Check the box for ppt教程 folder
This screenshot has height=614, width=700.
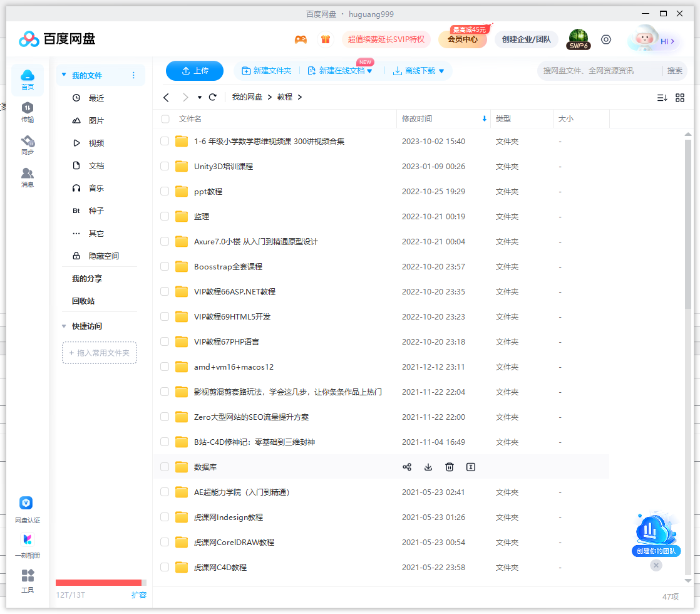(165, 191)
